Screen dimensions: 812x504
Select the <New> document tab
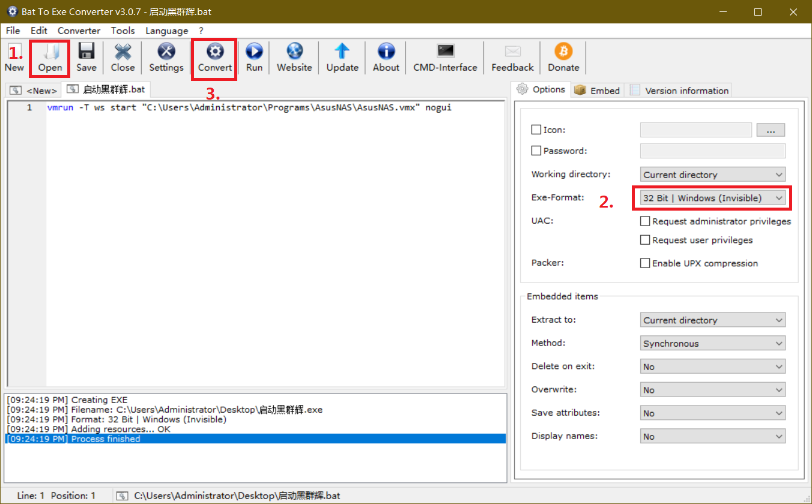point(34,91)
